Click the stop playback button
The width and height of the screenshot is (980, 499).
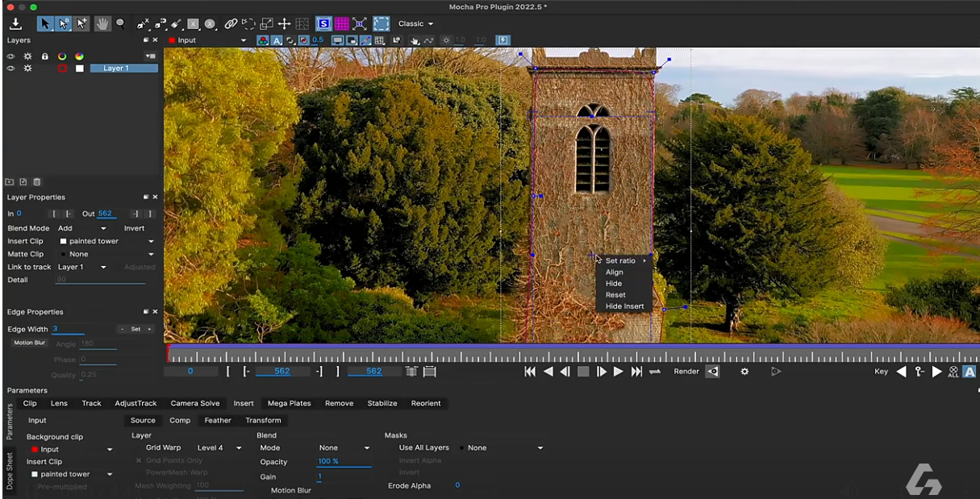583,372
